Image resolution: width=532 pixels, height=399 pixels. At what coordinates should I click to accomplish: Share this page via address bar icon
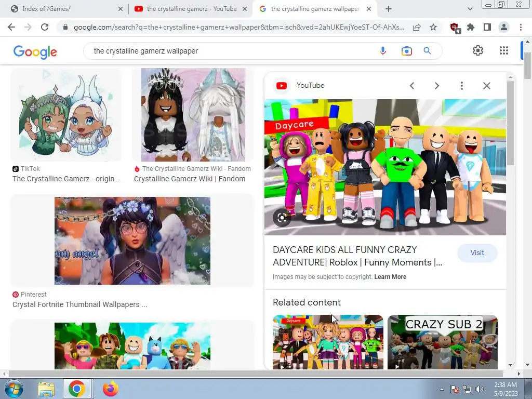coord(417,27)
